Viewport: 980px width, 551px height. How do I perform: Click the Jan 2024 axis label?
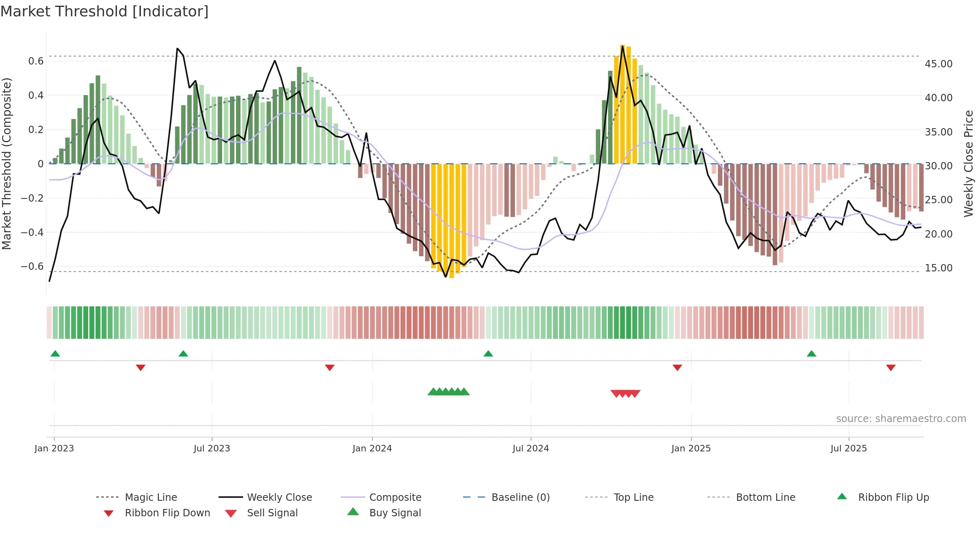tap(372, 449)
